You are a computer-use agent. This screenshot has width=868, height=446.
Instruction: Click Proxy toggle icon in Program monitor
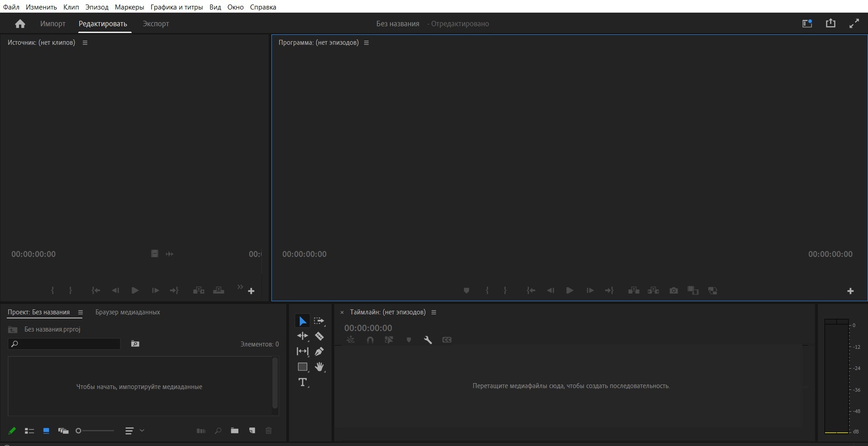713,290
